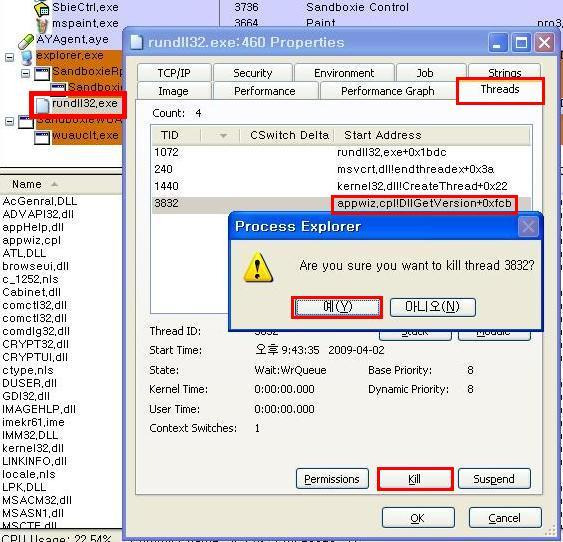Image resolution: width=563 pixels, height=542 pixels.
Task: Open thread Permissions
Action: 332,479
